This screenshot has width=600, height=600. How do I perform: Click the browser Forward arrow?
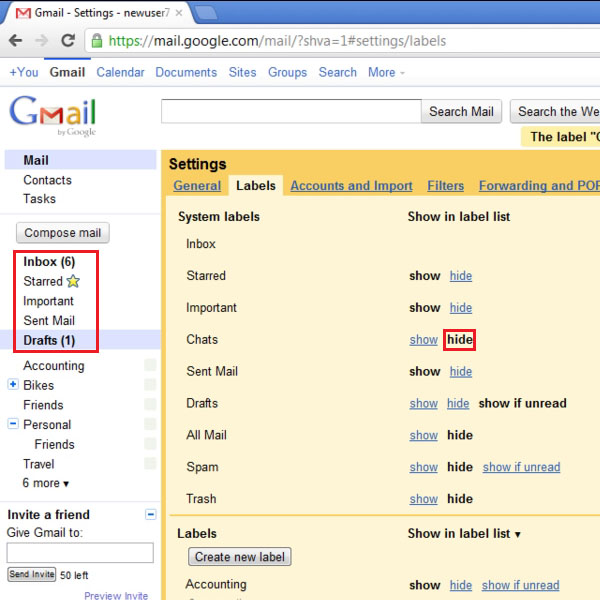(42, 40)
